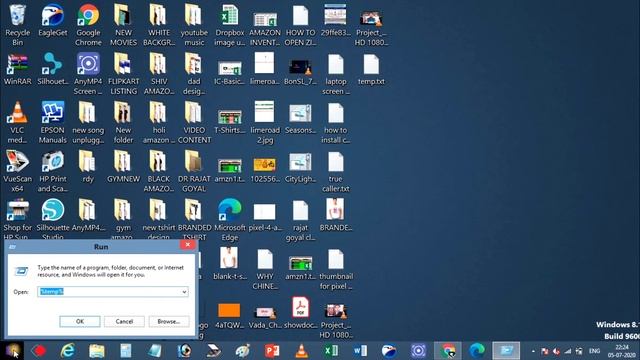Select the thumbnail for pixel file
Viewport: 640px width, 360px height.
point(336,269)
